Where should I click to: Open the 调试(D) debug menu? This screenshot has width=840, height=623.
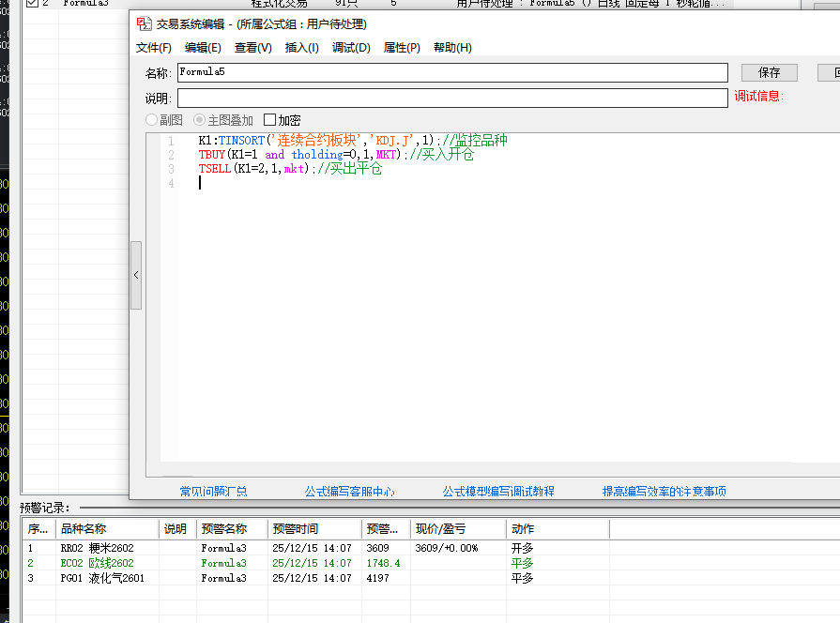point(351,48)
